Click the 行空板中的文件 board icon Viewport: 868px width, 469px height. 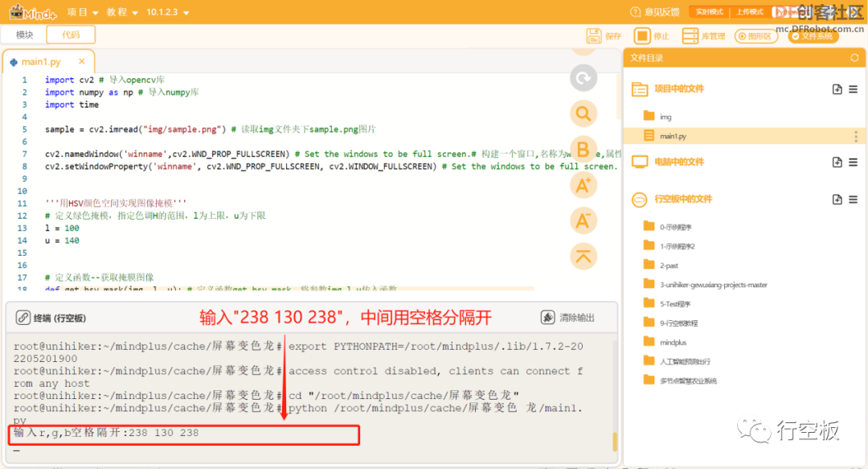[640, 199]
